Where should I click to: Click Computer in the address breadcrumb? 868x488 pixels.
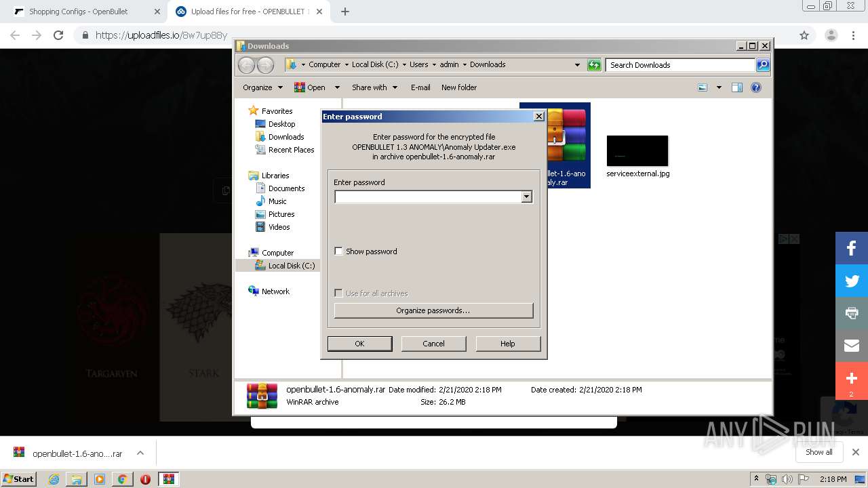point(324,65)
